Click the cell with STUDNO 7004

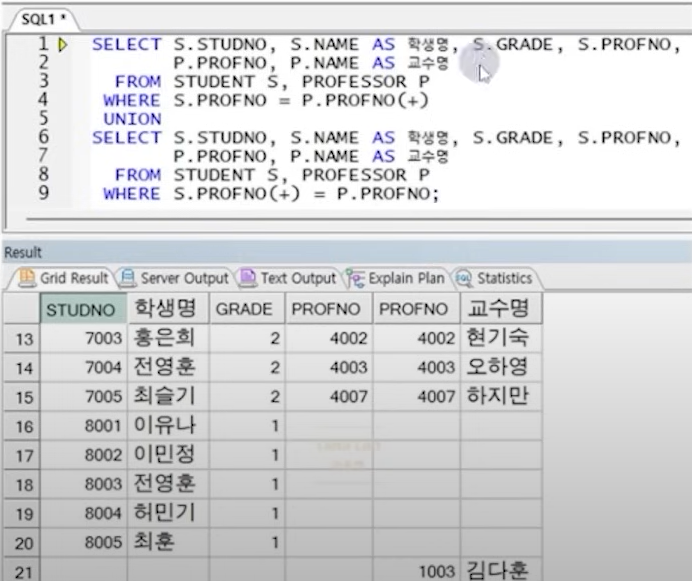pos(83,367)
